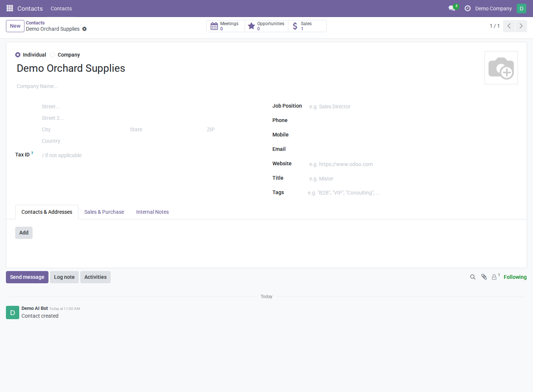Screen dimensions: 533x392
Task: Open attachments paperclip icon
Action: [484, 277]
